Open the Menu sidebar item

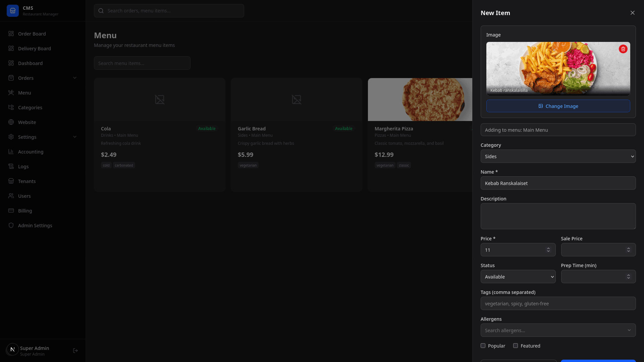point(43,93)
